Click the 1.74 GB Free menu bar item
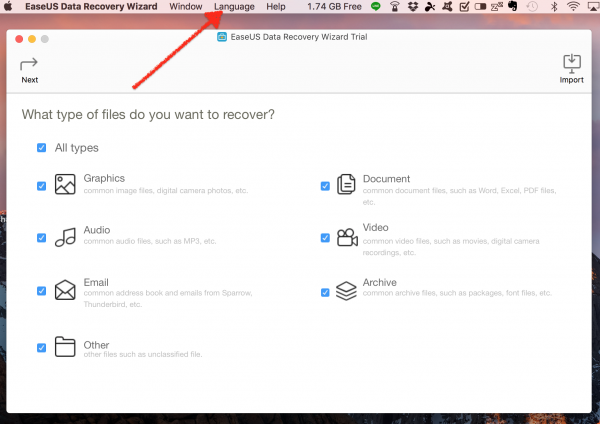The height and width of the screenshot is (424, 600). point(334,7)
